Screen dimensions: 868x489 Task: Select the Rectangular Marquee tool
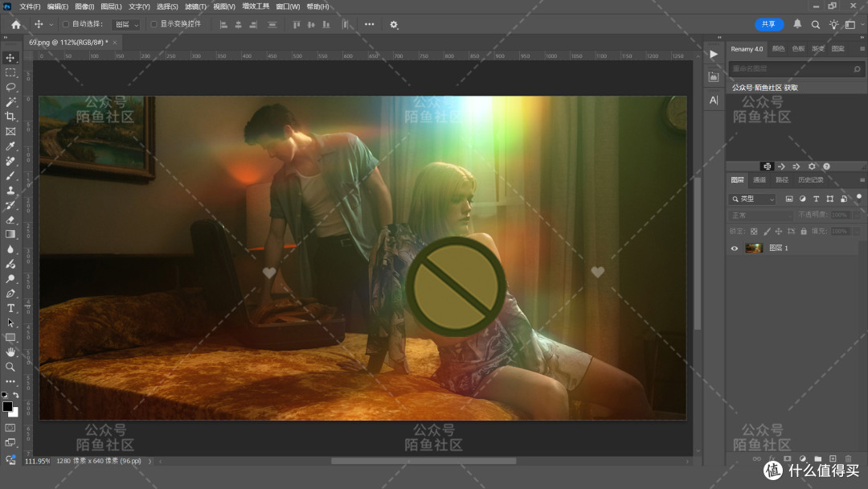click(10, 72)
